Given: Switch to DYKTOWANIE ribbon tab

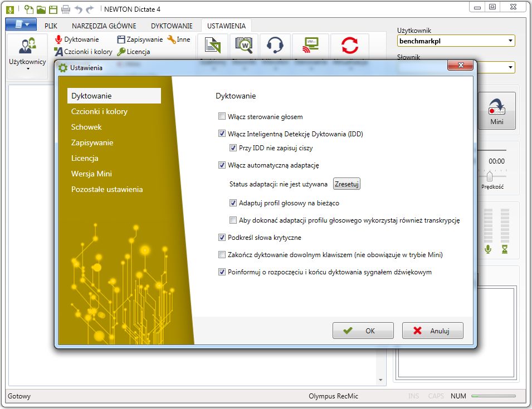Looking at the screenshot, I should [172, 26].
